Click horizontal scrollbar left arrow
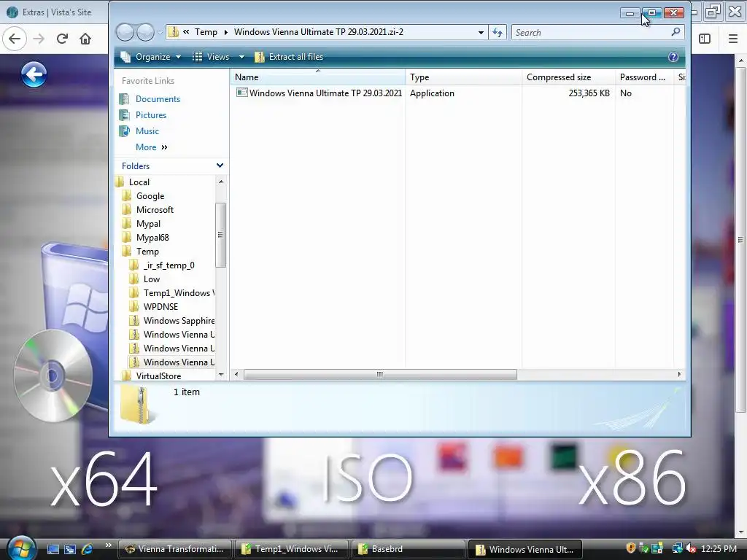The height and width of the screenshot is (560, 747). 236,375
